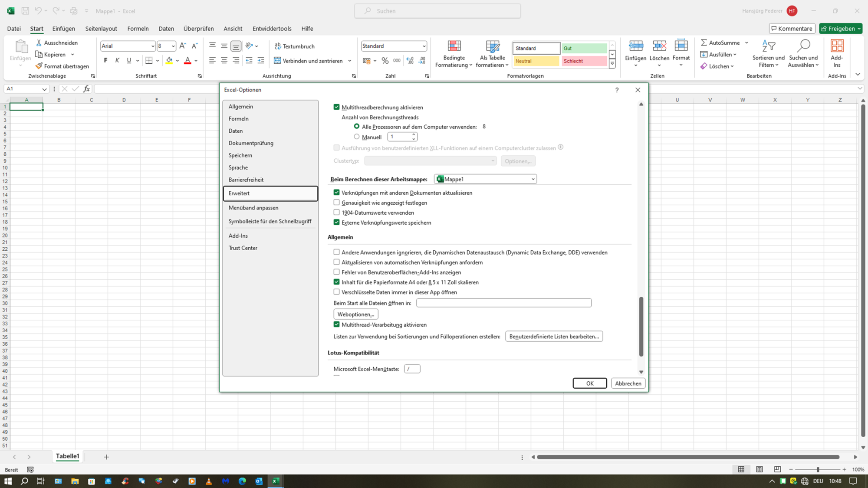
Task: Switch to the Formeln ribbon tab
Action: [x=138, y=29]
